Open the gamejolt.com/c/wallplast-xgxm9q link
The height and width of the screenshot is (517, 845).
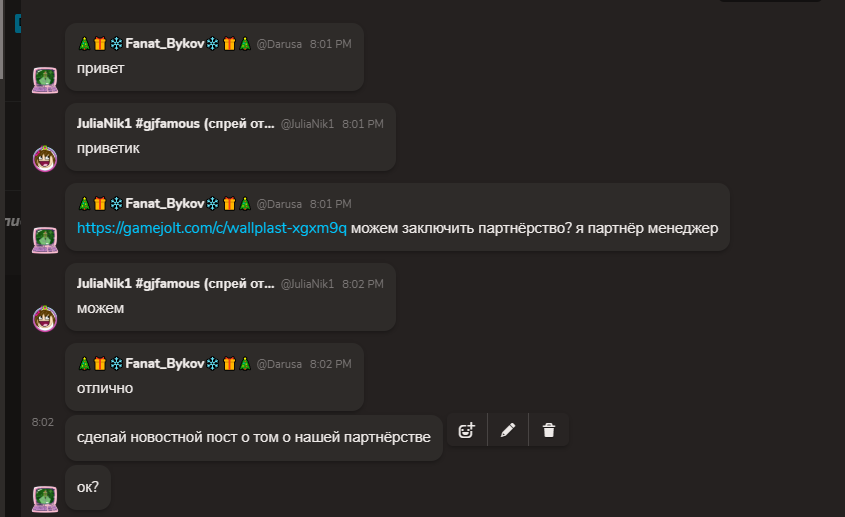tap(212, 229)
